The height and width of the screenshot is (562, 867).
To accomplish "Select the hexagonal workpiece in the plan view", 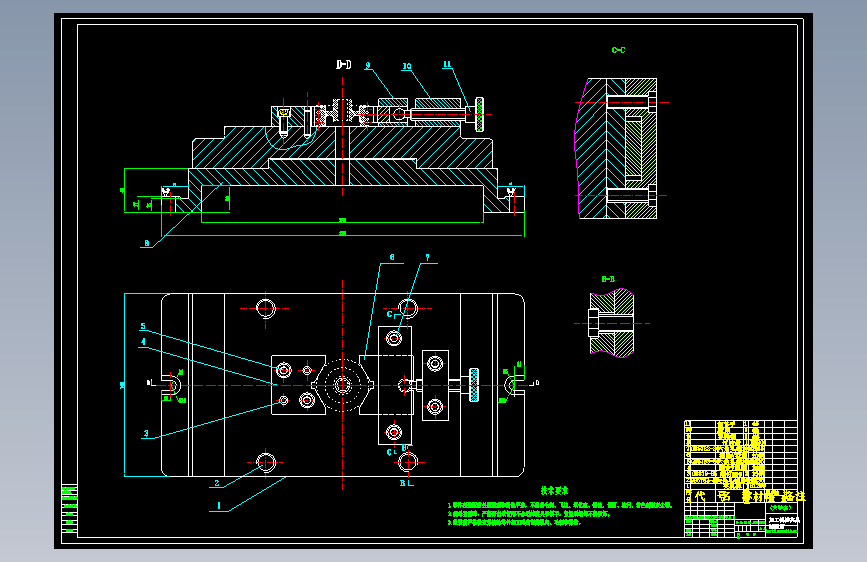I will point(343,385).
